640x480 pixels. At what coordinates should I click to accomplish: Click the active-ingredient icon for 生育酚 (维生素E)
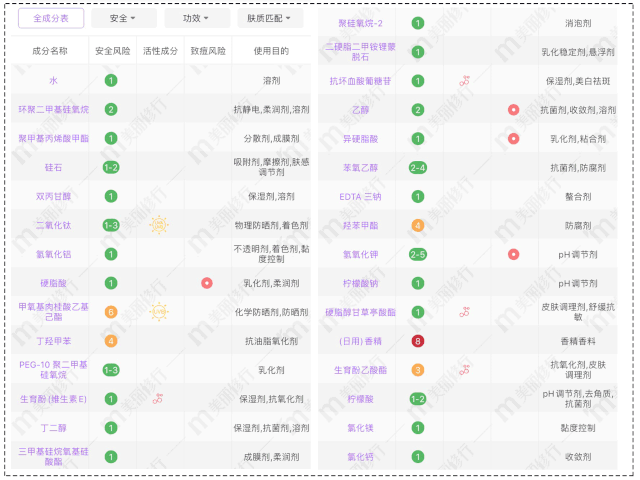point(158,399)
